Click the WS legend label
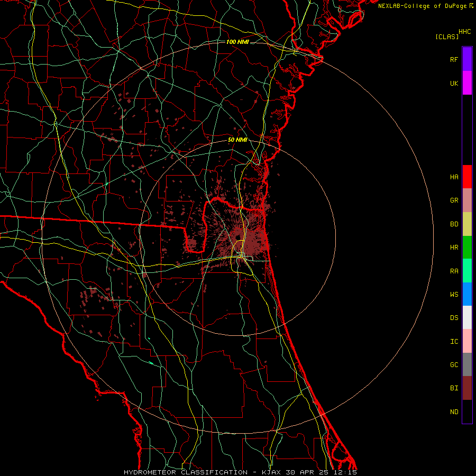This screenshot has width=476, height=476. point(454,294)
